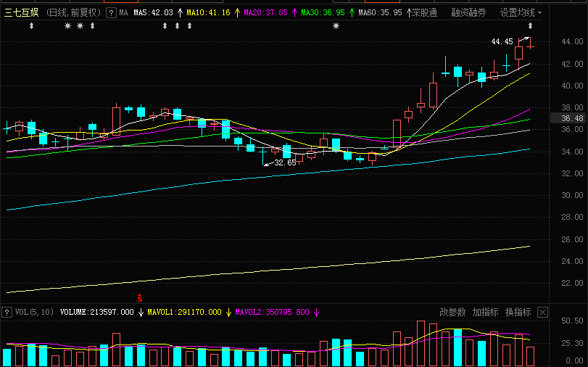Click the asterisk marker in the top middle
The width and height of the screenshot is (588, 367).
[336, 26]
